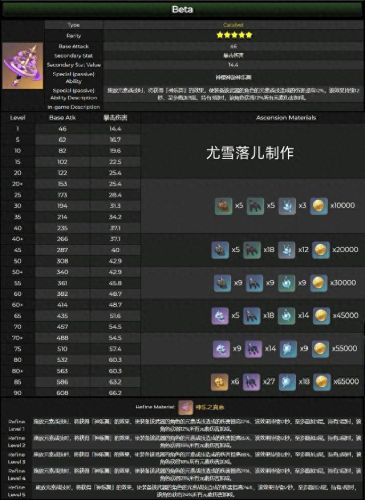Click the first material icon in the x30000 row
This screenshot has width=365, height=500.
click(x=222, y=283)
